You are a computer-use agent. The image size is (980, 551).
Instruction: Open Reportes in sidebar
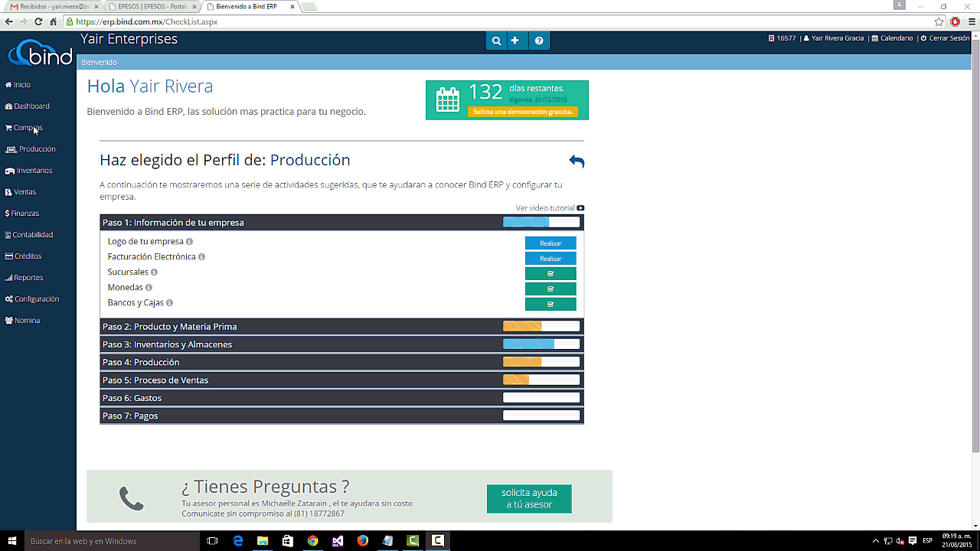click(x=24, y=278)
